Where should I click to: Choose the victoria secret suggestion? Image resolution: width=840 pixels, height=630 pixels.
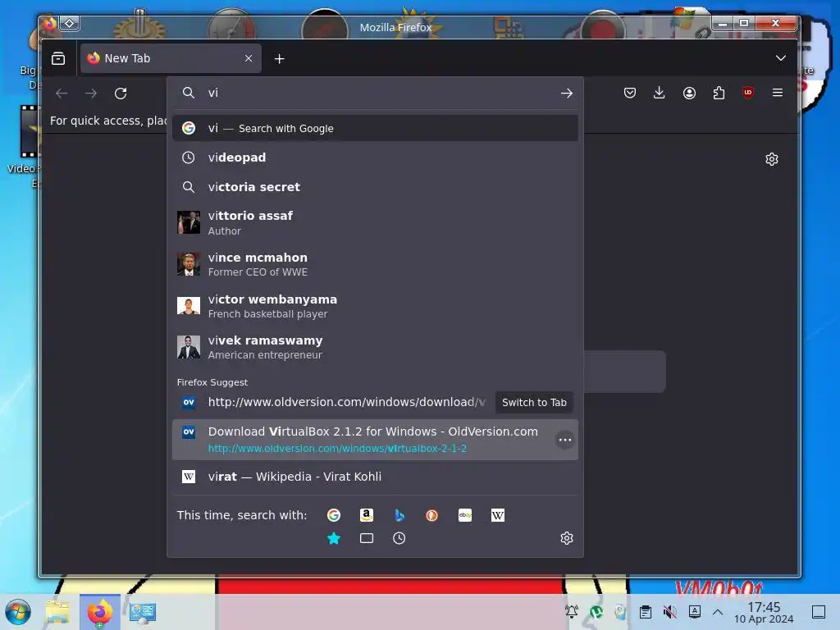tap(375, 187)
